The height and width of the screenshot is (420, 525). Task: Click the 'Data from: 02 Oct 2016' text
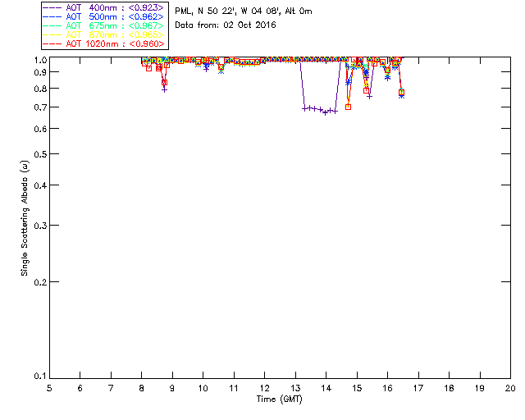[x=226, y=25]
